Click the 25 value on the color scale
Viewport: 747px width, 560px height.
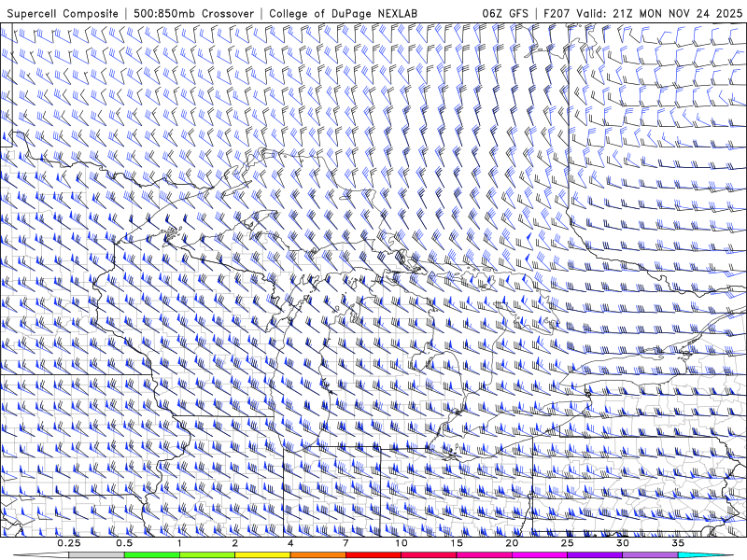[x=567, y=543]
